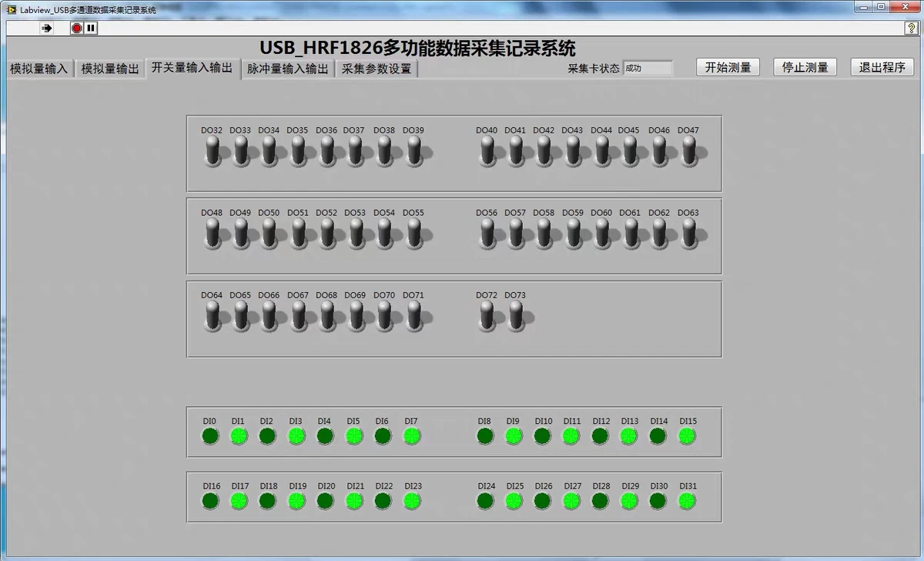The height and width of the screenshot is (561, 924).
Task: Switch to the 模拟量输入 tab
Action: (x=39, y=69)
